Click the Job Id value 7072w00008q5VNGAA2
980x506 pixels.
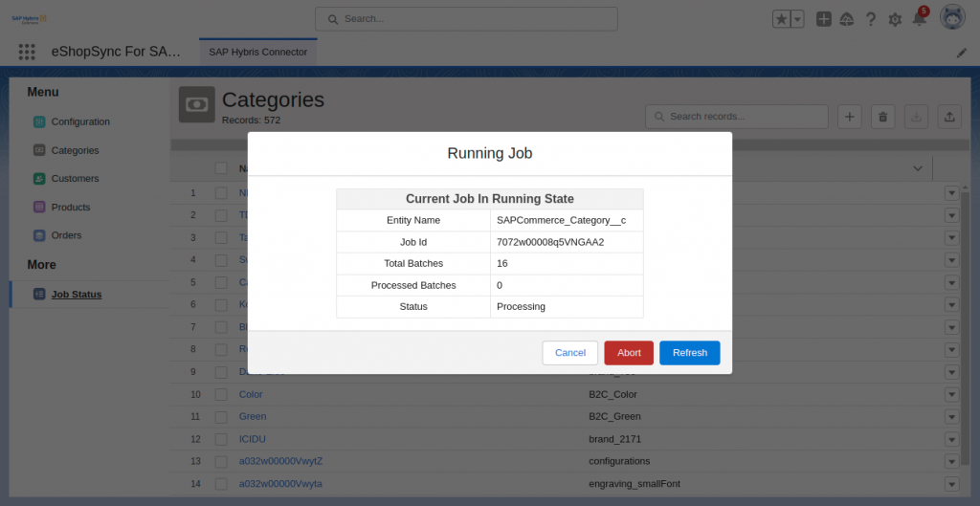coord(550,242)
